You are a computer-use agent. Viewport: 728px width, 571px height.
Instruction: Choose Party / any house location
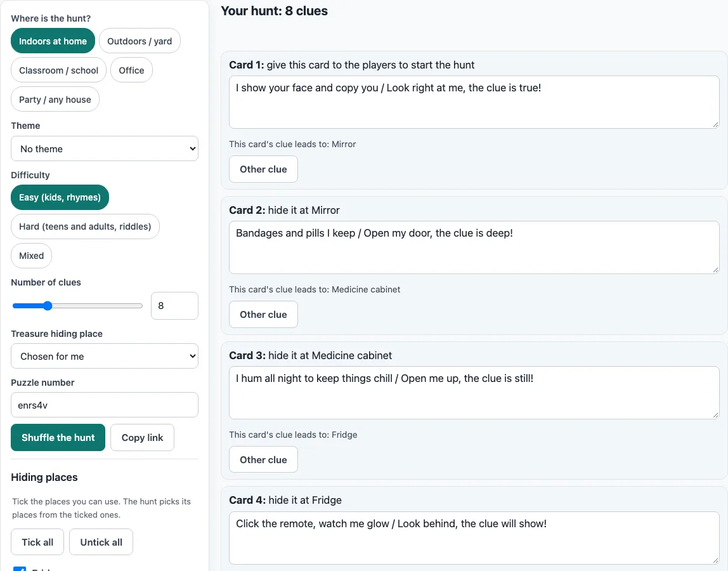(x=55, y=100)
